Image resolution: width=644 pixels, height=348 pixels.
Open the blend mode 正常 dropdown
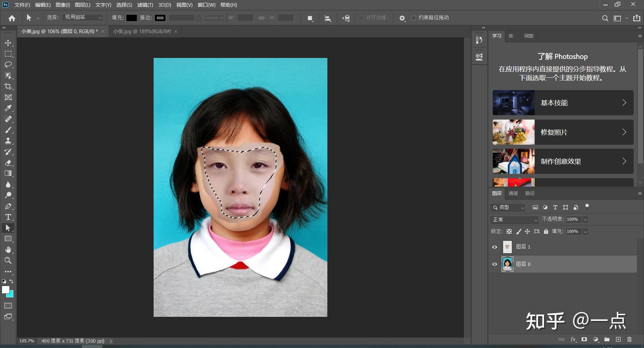point(514,220)
